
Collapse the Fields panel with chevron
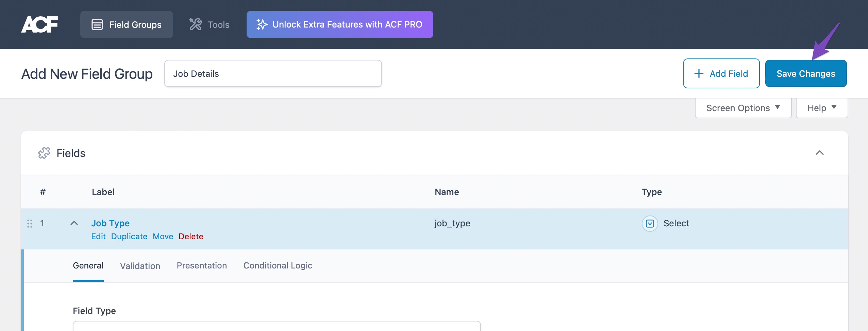(x=820, y=153)
